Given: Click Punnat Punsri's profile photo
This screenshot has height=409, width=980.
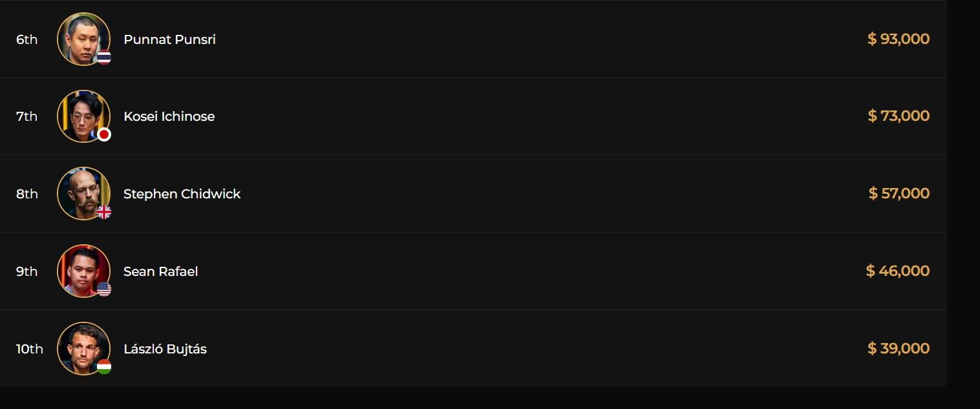Looking at the screenshot, I should [x=83, y=39].
